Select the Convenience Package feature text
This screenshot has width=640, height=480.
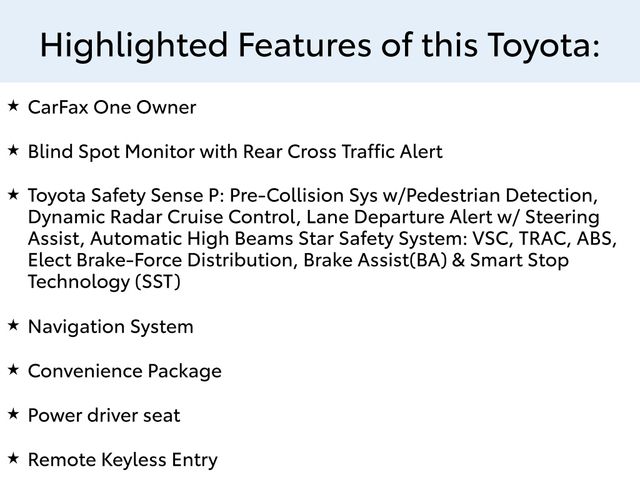click(125, 371)
